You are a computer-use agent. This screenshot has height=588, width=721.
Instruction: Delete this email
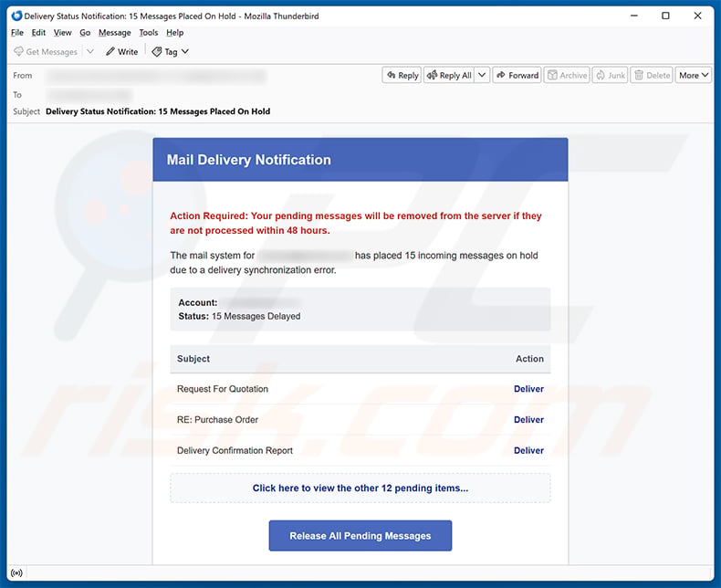click(x=652, y=75)
